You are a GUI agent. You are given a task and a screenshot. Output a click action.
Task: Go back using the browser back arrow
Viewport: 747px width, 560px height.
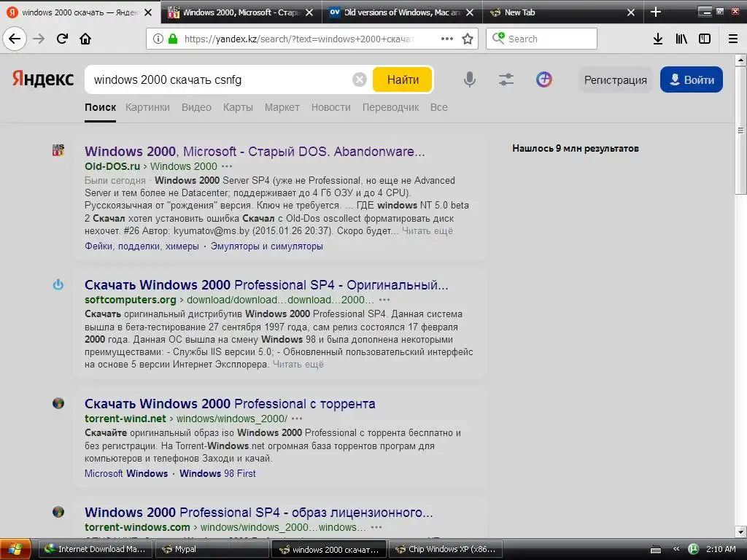coord(15,39)
